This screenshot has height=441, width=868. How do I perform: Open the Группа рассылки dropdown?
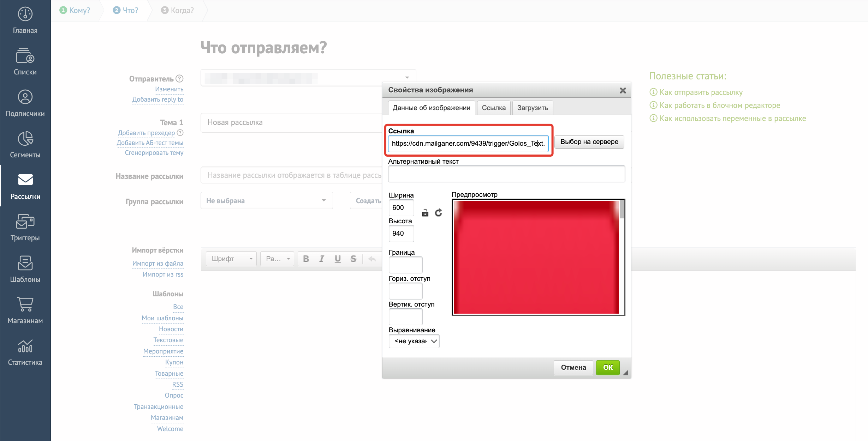click(267, 200)
